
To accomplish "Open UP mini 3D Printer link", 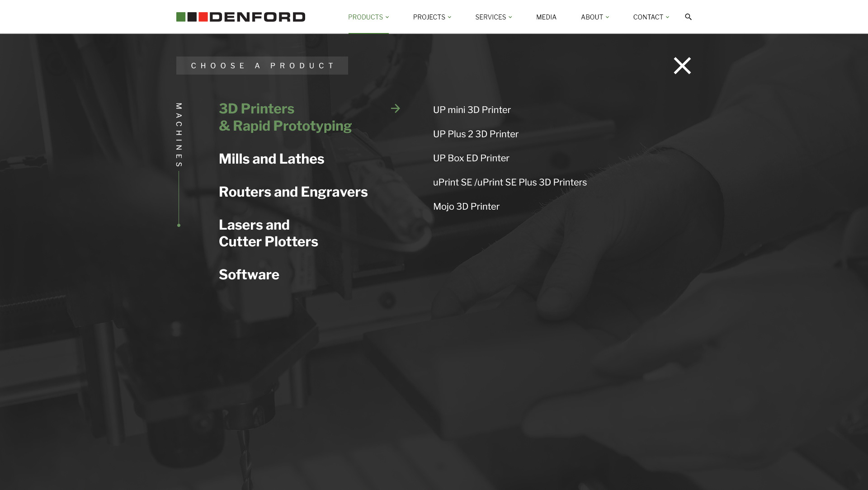I will [472, 110].
